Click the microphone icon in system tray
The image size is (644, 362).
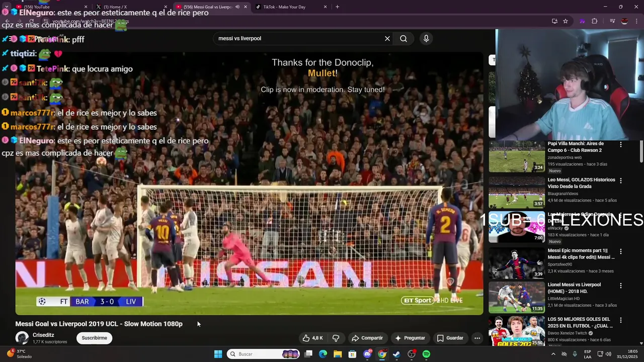575,354
